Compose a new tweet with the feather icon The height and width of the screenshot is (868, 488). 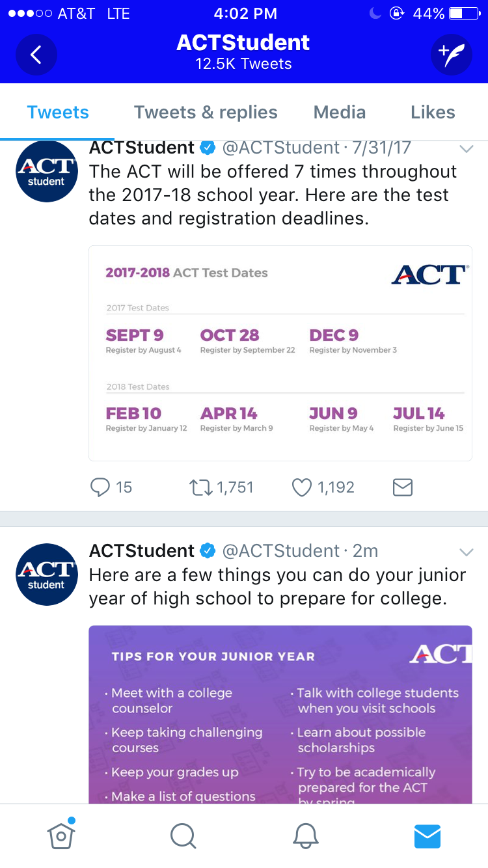click(x=451, y=55)
